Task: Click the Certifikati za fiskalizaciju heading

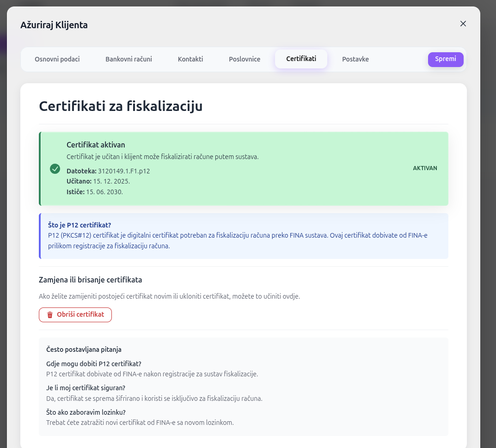Action: tap(121, 106)
